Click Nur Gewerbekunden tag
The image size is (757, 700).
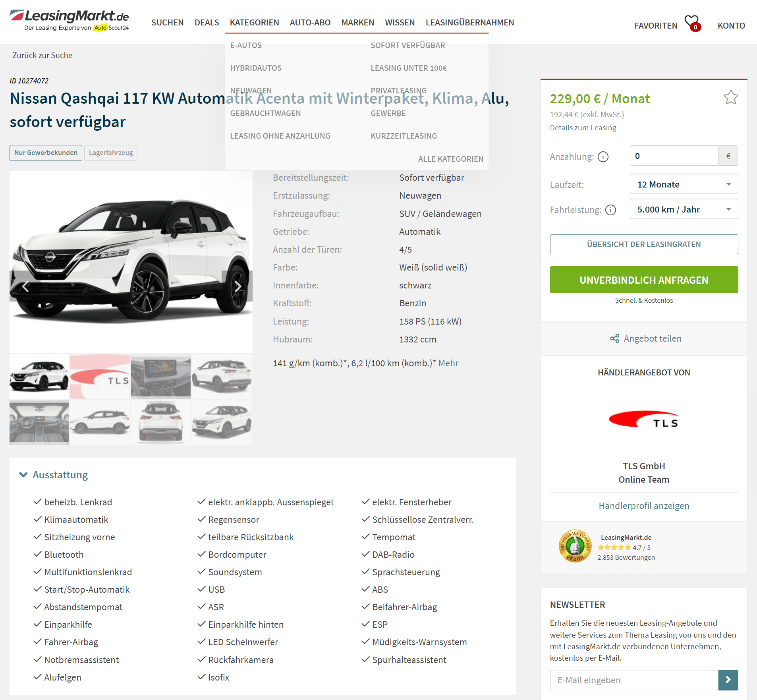coord(46,153)
